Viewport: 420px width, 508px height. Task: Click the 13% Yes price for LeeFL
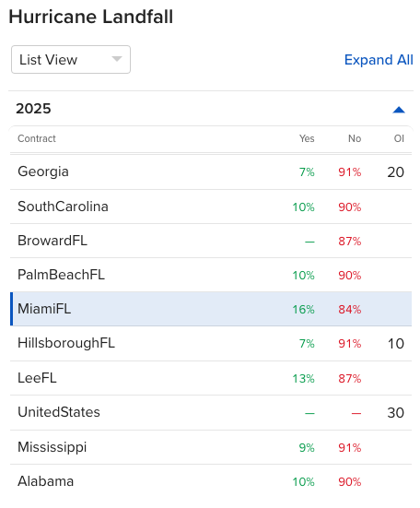point(304,379)
